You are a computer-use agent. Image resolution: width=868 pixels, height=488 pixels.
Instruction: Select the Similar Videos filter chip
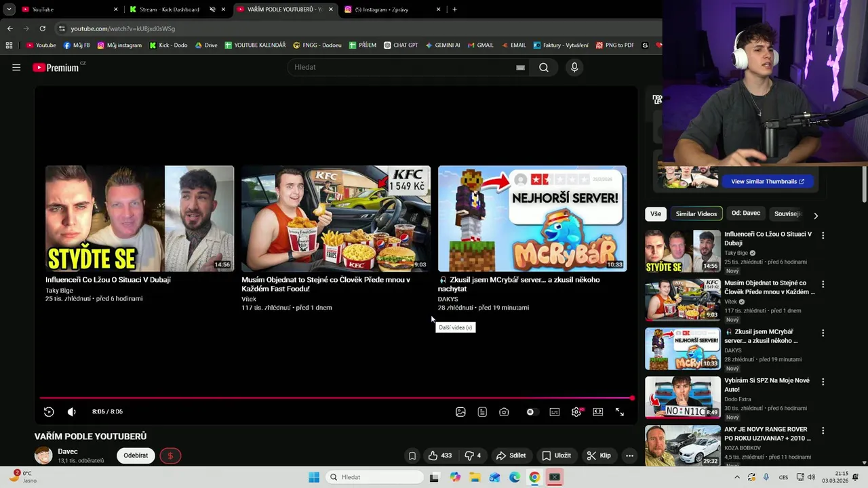tap(696, 214)
